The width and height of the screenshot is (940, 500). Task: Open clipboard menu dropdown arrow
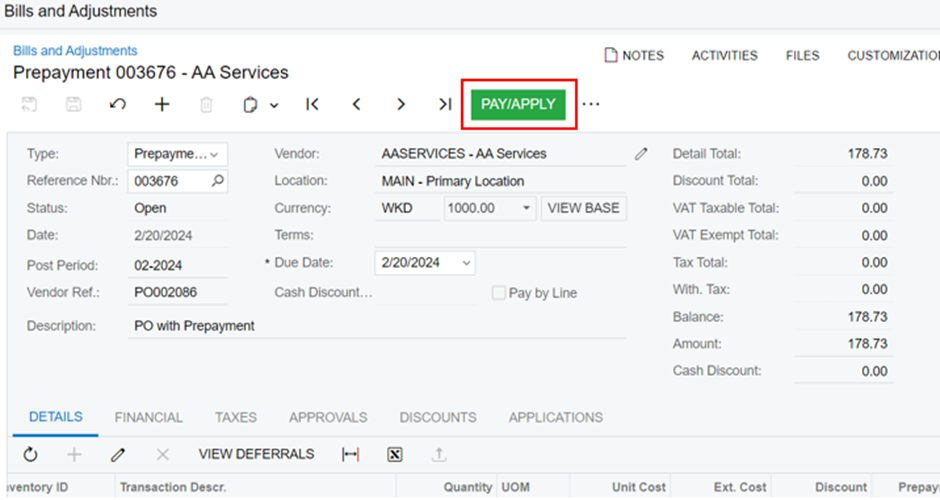point(274,106)
